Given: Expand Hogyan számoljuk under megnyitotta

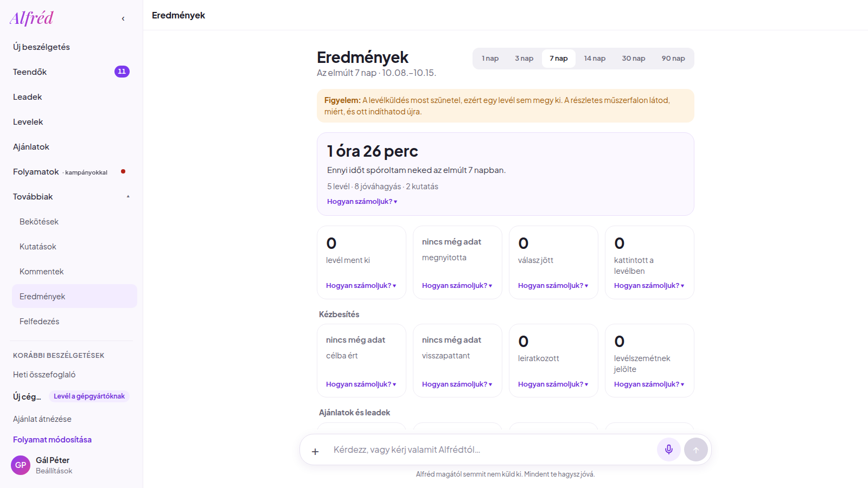Looking at the screenshot, I should [457, 286].
